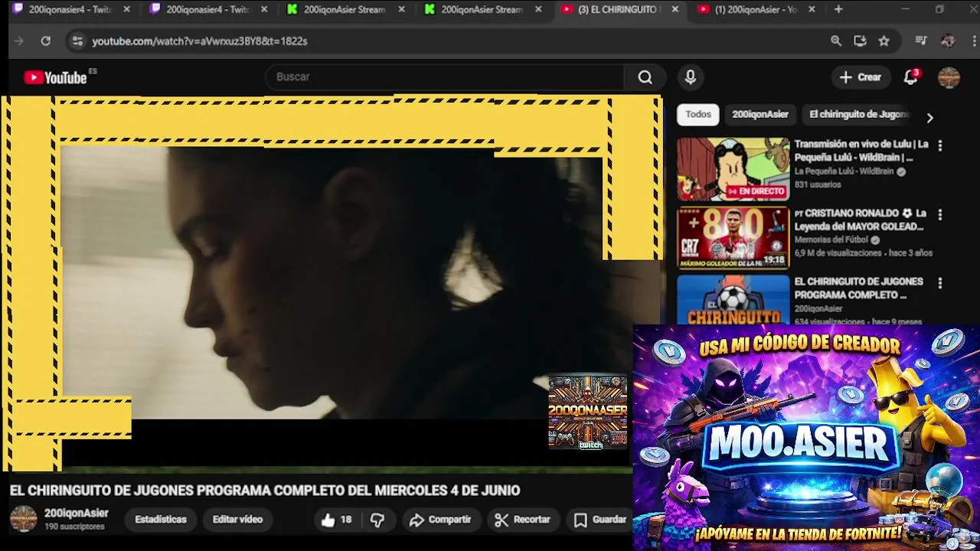
Task: Open the Crear create menu
Action: pos(860,77)
